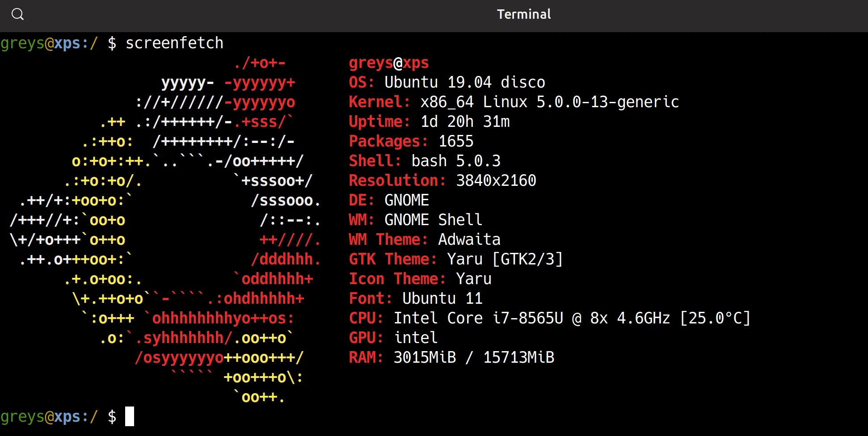Click the Terminal window title

(524, 14)
